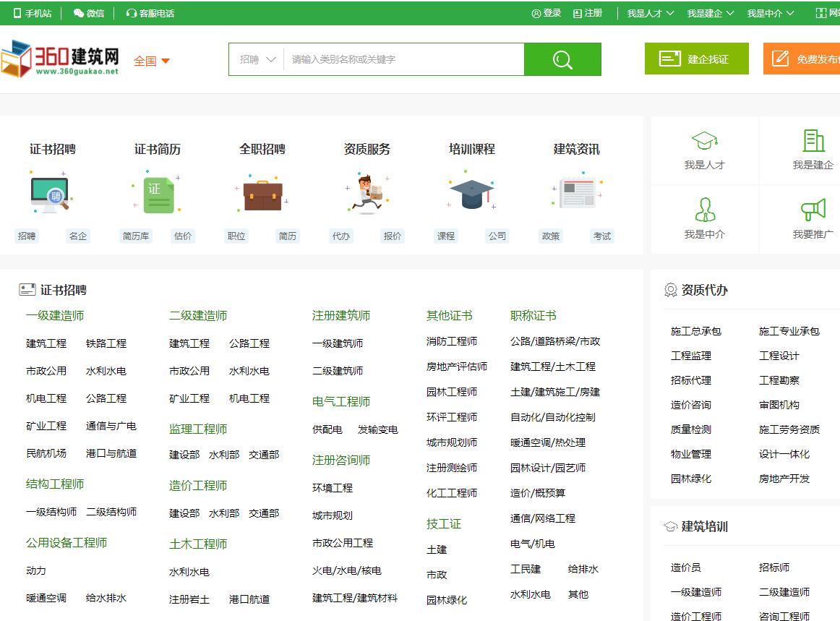The image size is (840, 621).
Task: Select the 简历库 tag
Action: (x=136, y=236)
